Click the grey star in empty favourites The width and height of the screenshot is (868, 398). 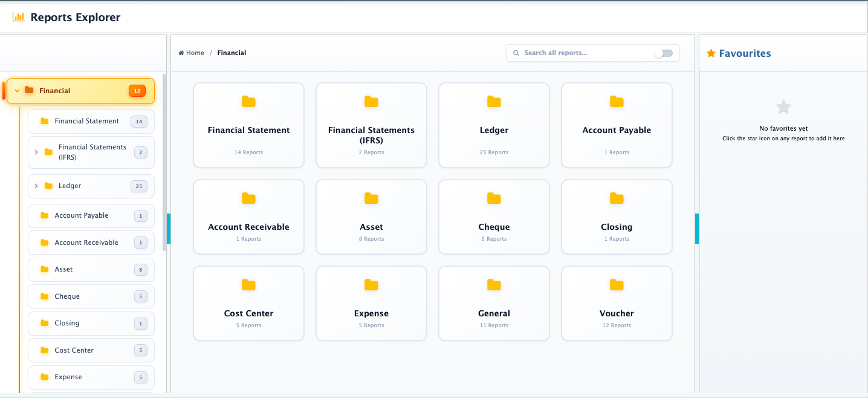pos(783,107)
